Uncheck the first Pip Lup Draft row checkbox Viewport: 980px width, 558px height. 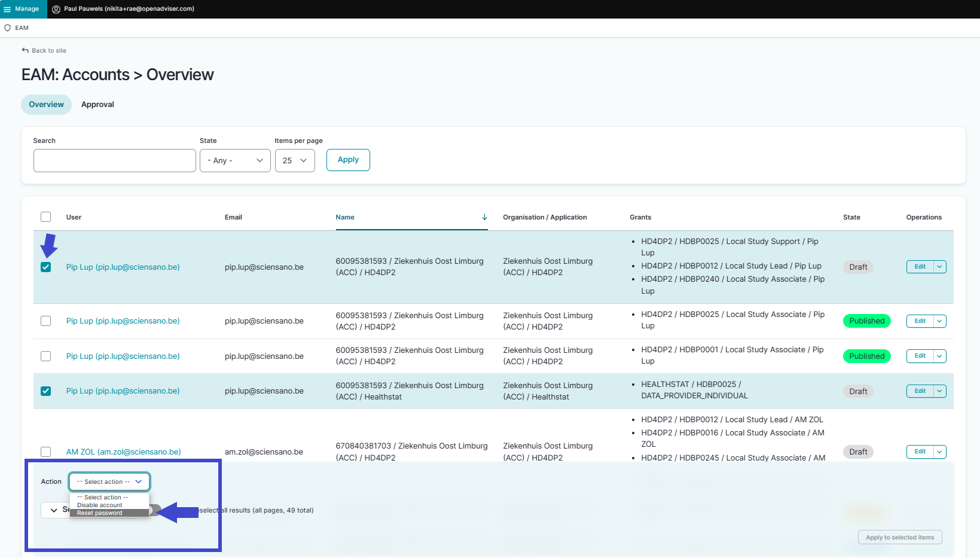coord(46,267)
